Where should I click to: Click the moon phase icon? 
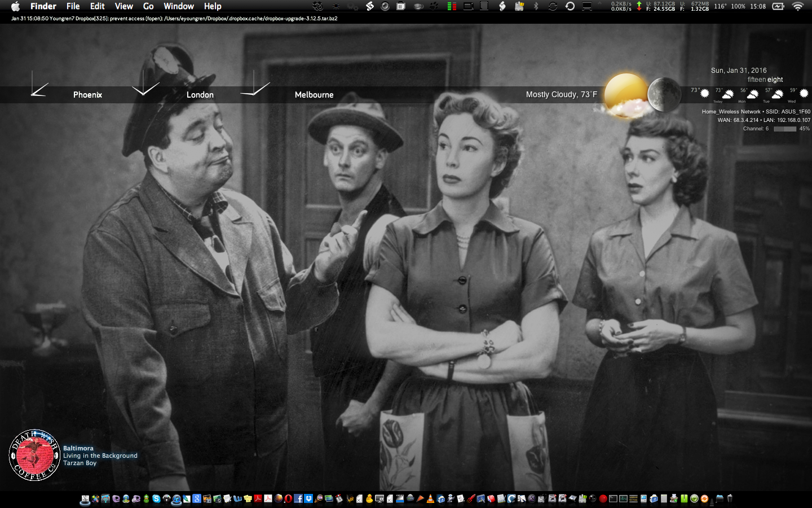coord(664,94)
